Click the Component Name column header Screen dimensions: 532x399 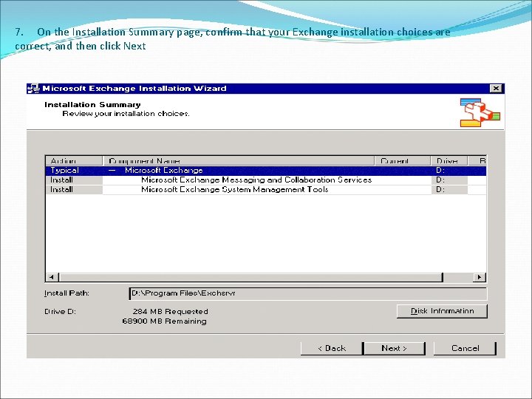(x=239, y=161)
